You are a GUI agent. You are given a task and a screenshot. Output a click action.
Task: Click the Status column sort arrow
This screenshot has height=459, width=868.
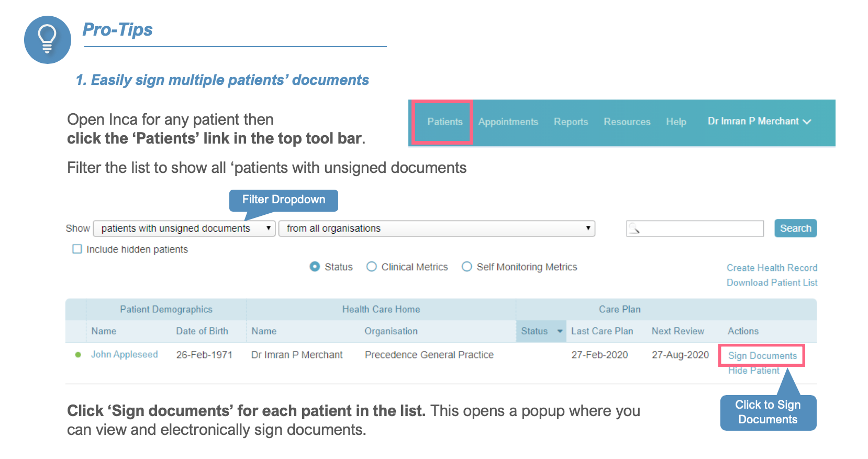coord(560,331)
